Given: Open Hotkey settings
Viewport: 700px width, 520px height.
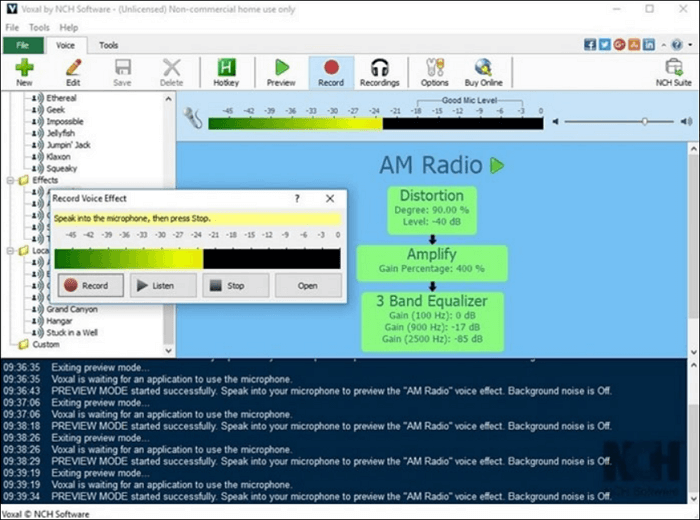Looking at the screenshot, I should pos(226,72).
